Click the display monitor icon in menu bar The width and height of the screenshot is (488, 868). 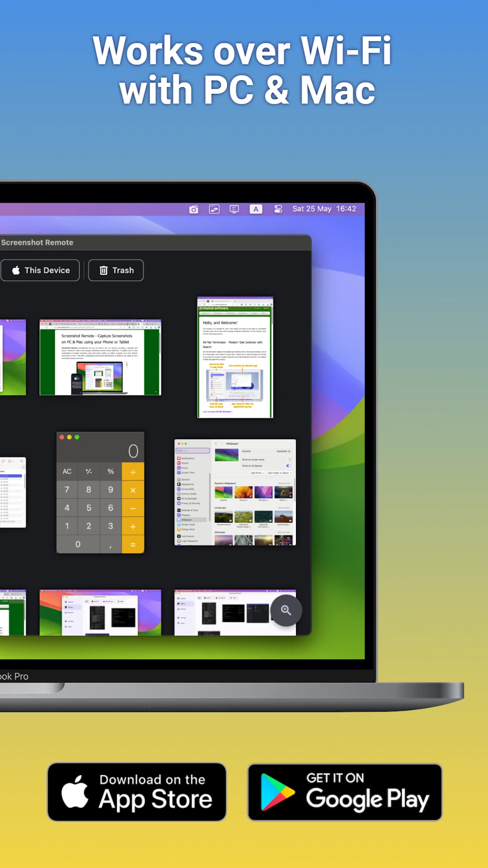pyautogui.click(x=234, y=209)
